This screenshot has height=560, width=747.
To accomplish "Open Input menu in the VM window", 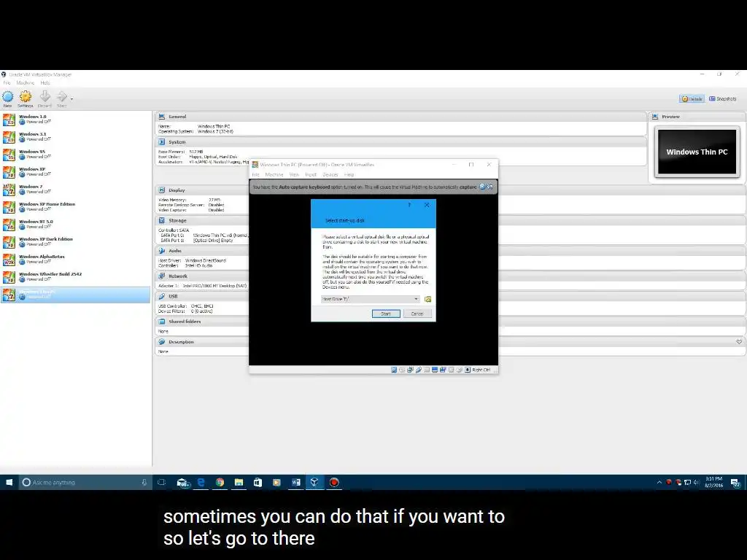I will pos(311,175).
